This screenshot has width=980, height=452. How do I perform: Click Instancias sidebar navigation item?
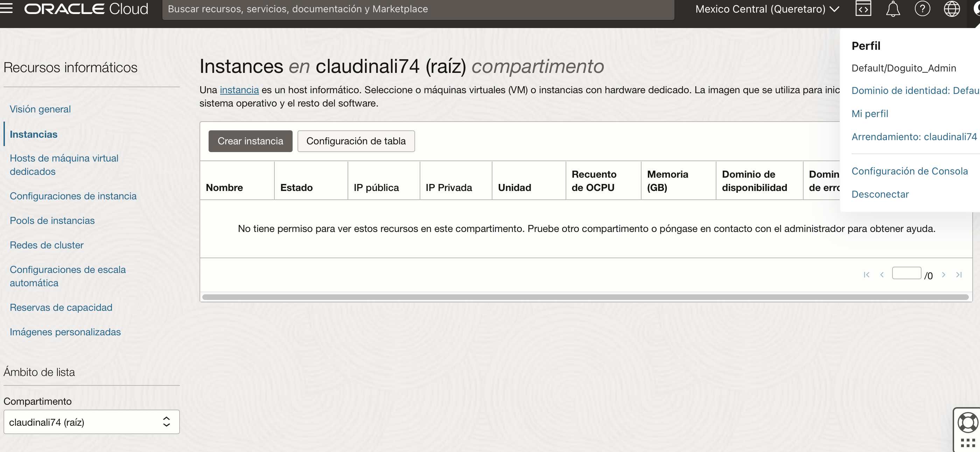pyautogui.click(x=33, y=133)
